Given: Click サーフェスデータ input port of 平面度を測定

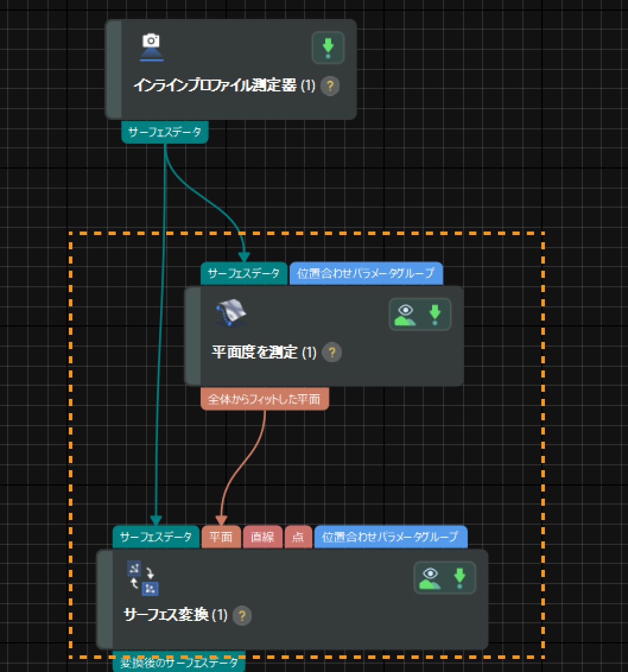Looking at the screenshot, I should 243,273.
